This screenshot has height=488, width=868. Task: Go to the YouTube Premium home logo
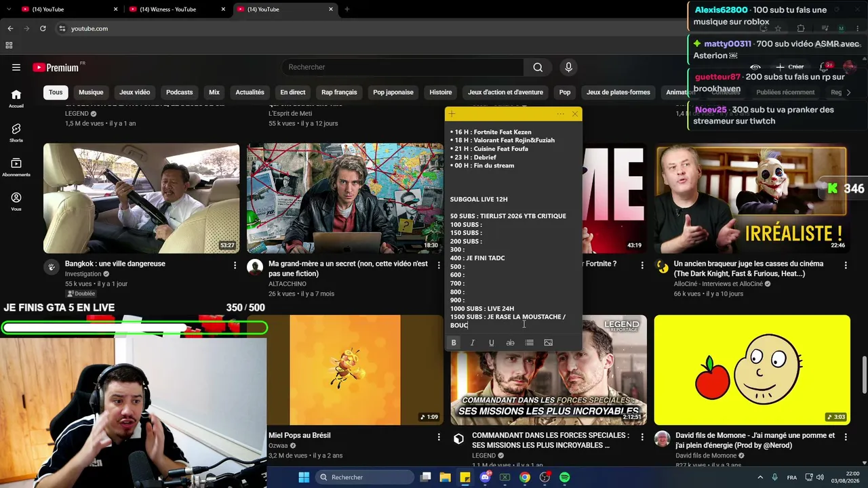(x=56, y=67)
